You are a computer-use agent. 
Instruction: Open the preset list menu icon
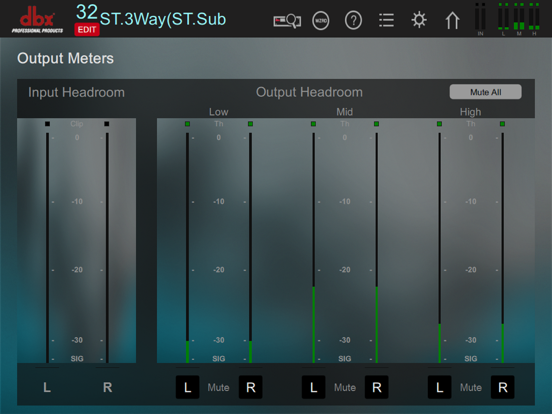click(386, 20)
